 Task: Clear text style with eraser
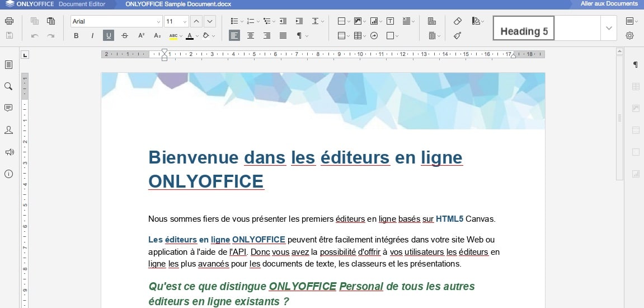click(x=458, y=21)
